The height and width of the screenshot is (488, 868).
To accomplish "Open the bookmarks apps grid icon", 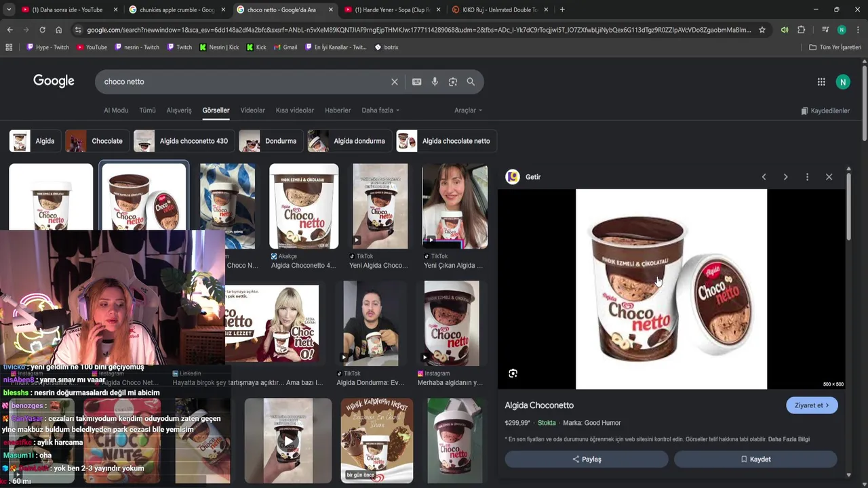I will [x=9, y=47].
